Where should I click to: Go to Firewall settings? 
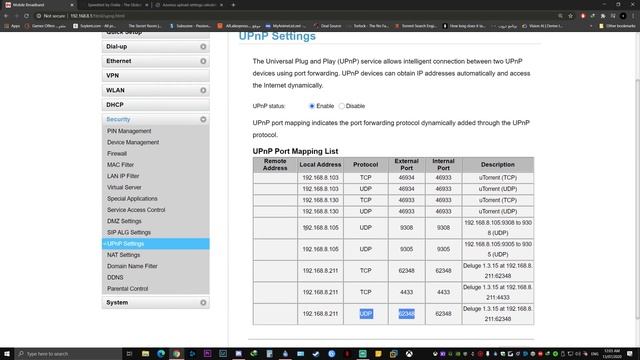tap(117, 153)
